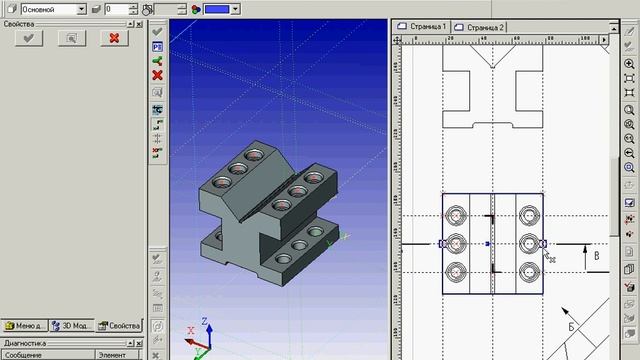Click the greyed checkmark icon in the lower vertical toolbar

point(157,258)
